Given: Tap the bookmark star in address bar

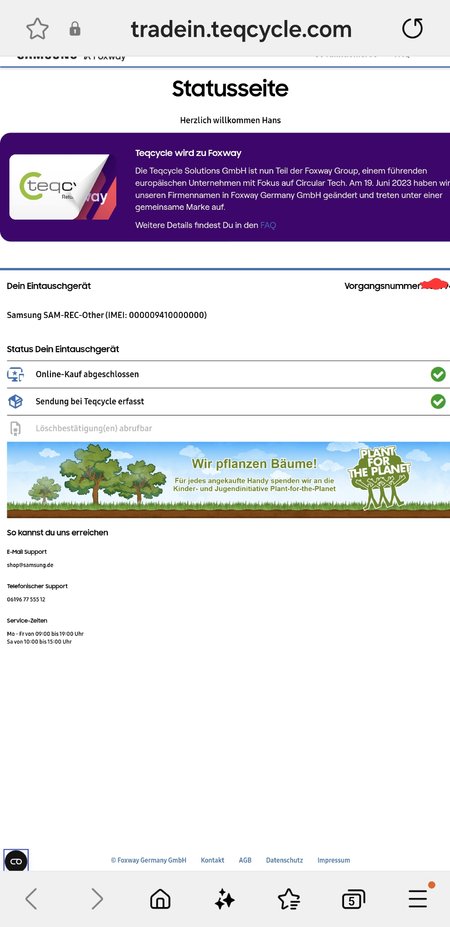Looking at the screenshot, I should tap(37, 28).
